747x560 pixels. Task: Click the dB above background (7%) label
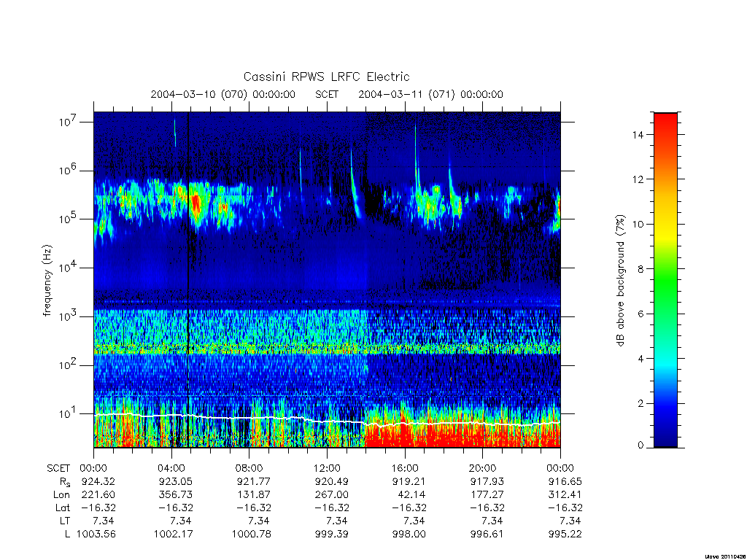620,281
